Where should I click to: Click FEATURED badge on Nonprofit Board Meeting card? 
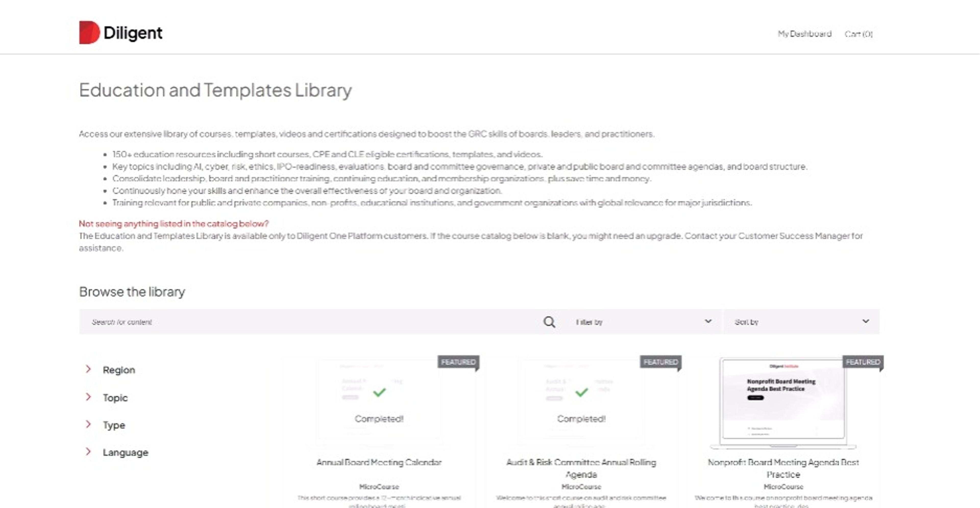pyautogui.click(x=863, y=362)
